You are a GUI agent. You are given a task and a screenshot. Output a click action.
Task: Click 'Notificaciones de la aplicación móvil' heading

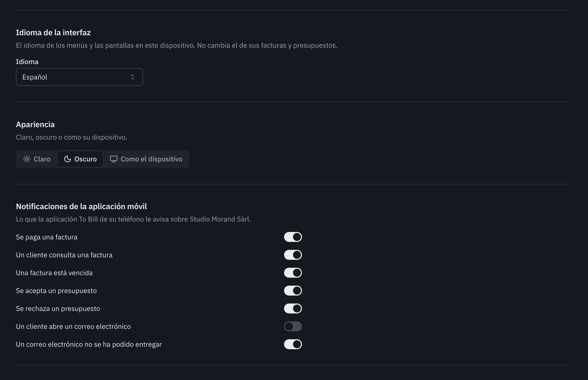click(x=81, y=206)
